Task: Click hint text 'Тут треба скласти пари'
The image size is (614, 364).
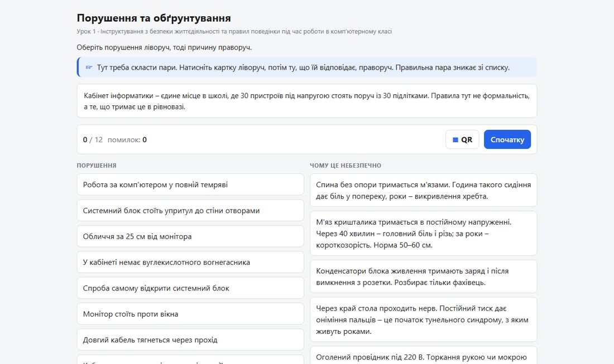Action: point(303,67)
